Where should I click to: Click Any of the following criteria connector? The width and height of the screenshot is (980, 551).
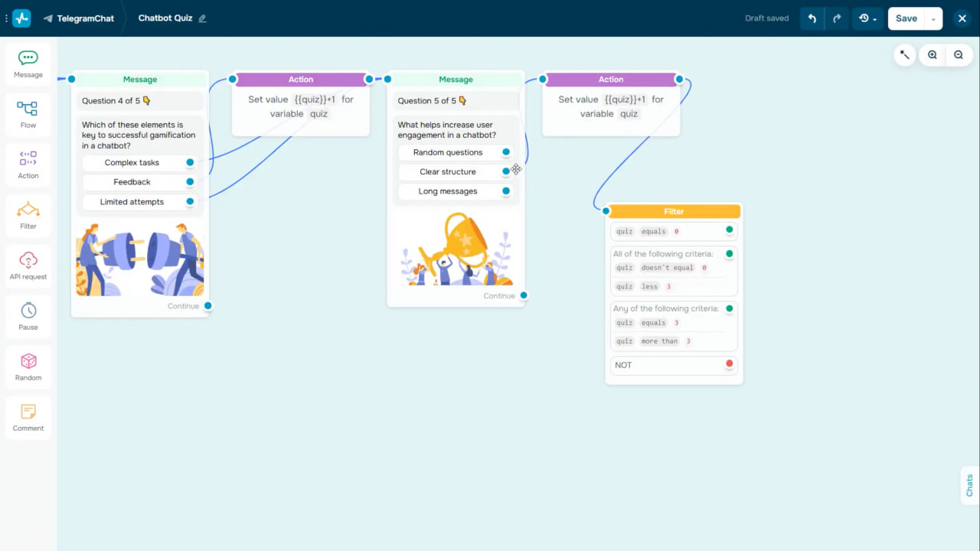click(x=729, y=308)
